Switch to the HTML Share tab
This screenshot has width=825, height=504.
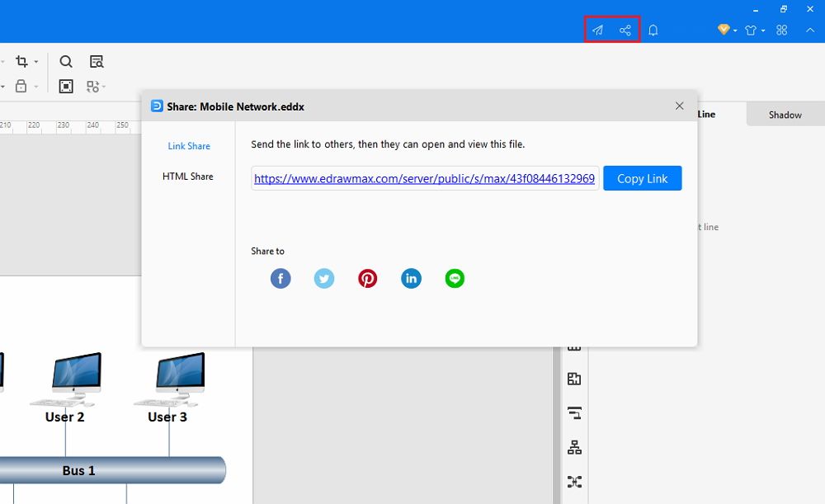(188, 177)
